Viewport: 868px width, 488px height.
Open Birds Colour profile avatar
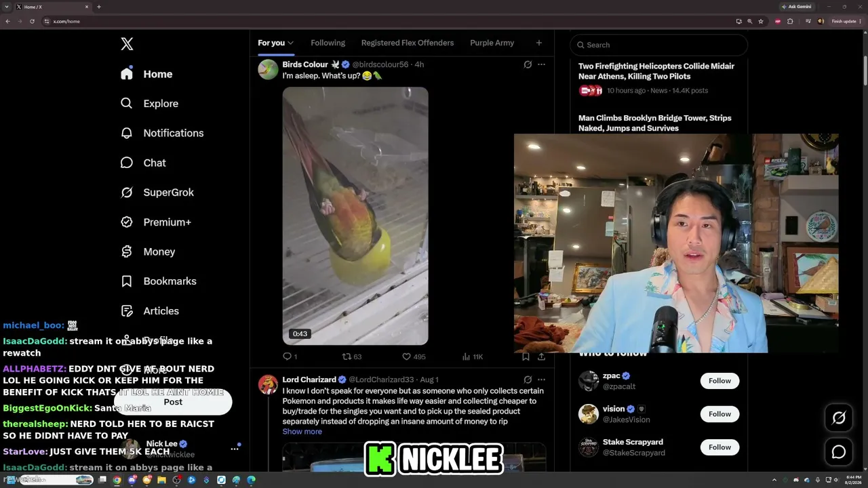point(269,70)
